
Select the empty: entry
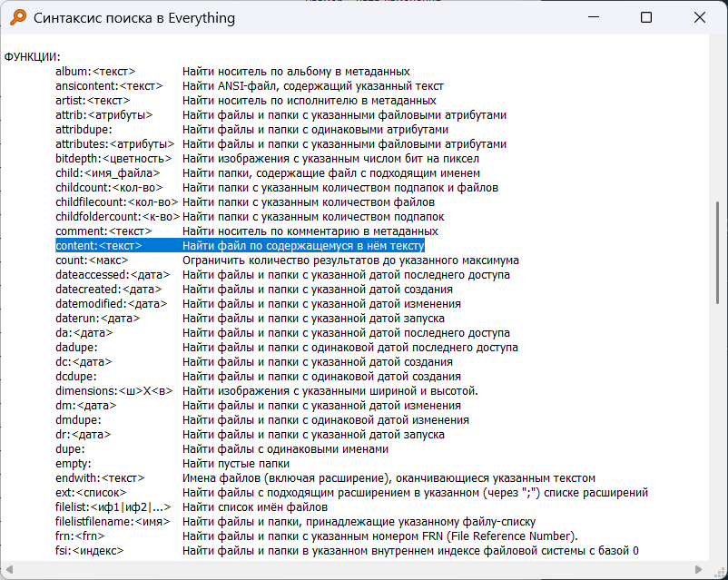point(74,464)
